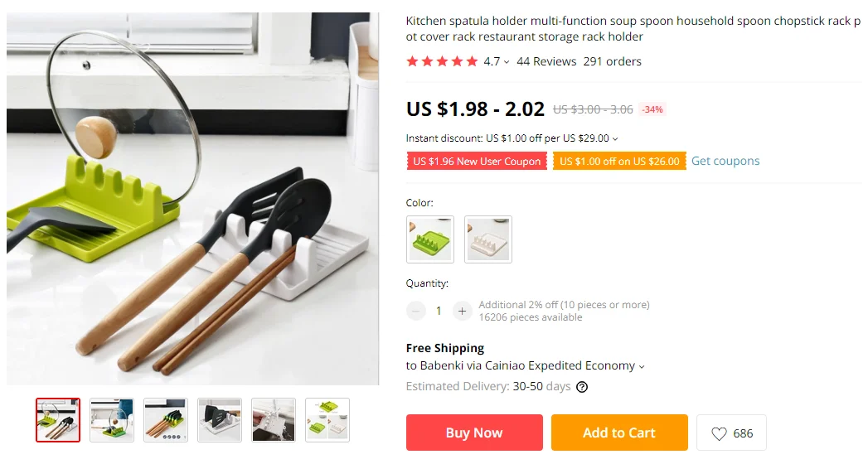Image resolution: width=868 pixels, height=464 pixels.
Task: Increase quantity with the plus button
Action: coord(462,311)
